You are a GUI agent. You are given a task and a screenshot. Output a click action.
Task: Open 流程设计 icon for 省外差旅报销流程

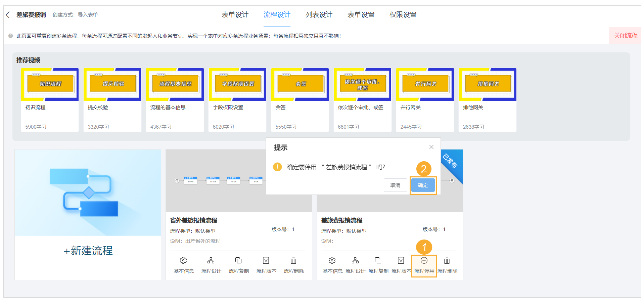tap(211, 261)
